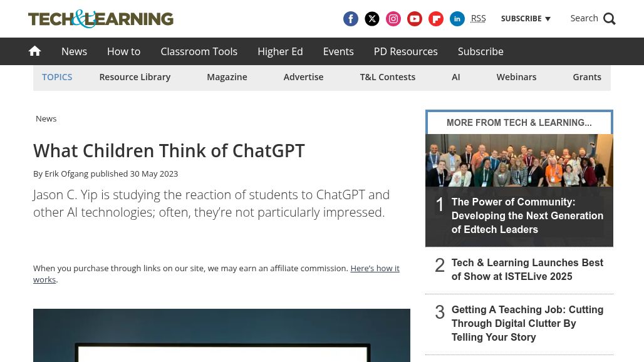Open the X (Twitter) profile icon
The width and height of the screenshot is (644, 362).
372,19
